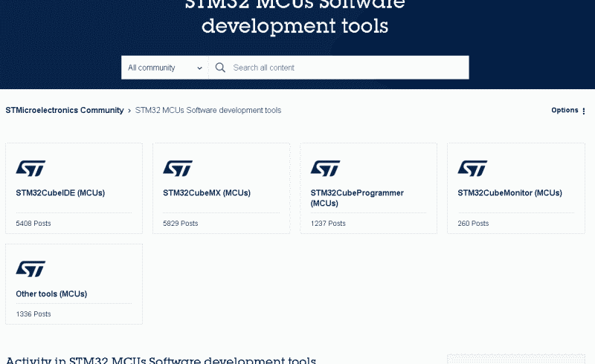
Task: Open Other tools (MCUs) board link
Action: tap(51, 294)
